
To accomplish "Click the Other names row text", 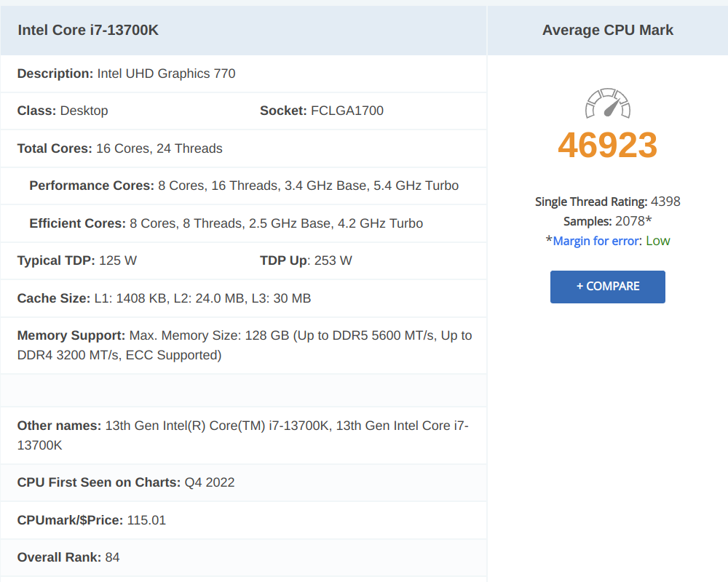I will tap(243, 435).
